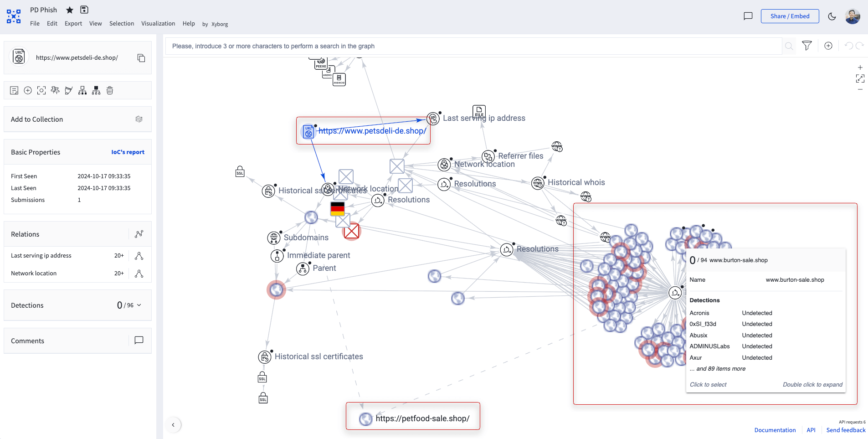Click the Basic Properties heading
Image resolution: width=868 pixels, height=439 pixels.
(36, 152)
